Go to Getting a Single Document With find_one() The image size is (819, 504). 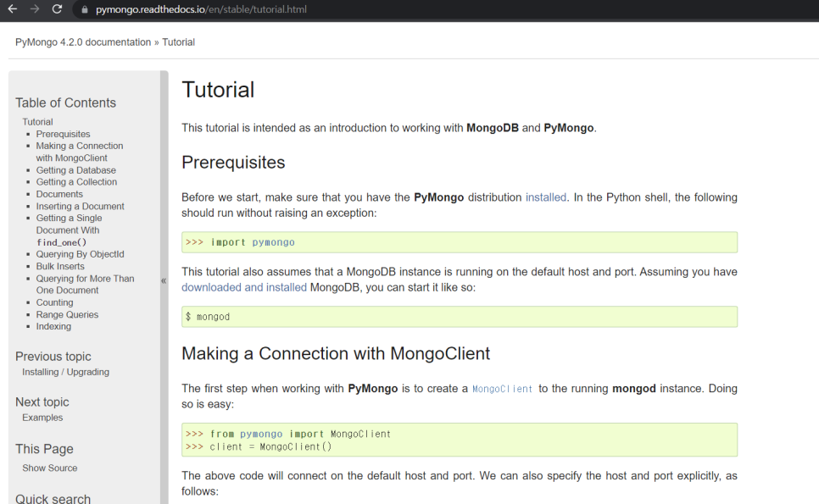pyautogui.click(x=69, y=230)
